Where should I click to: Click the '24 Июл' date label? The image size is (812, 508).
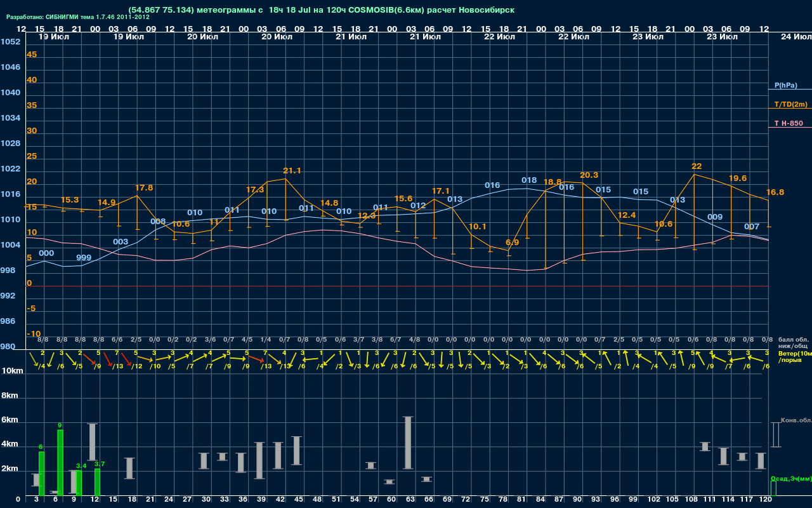(795, 37)
